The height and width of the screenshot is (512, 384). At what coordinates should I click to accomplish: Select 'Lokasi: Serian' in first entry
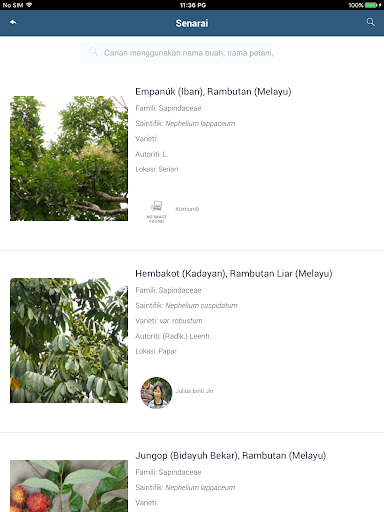(x=157, y=169)
